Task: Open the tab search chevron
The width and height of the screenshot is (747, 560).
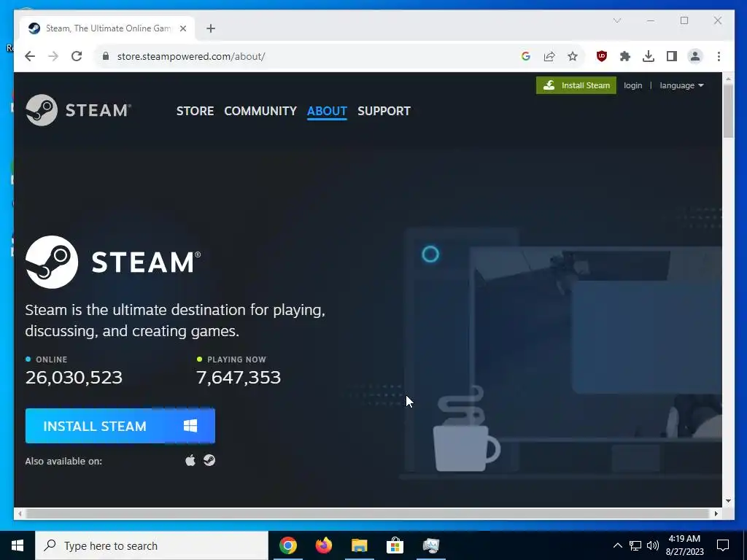Action: point(617,20)
